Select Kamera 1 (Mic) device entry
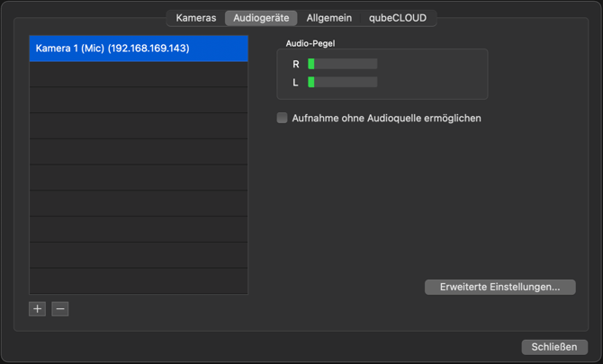Image resolution: width=603 pixels, height=364 pixels. 139,49
